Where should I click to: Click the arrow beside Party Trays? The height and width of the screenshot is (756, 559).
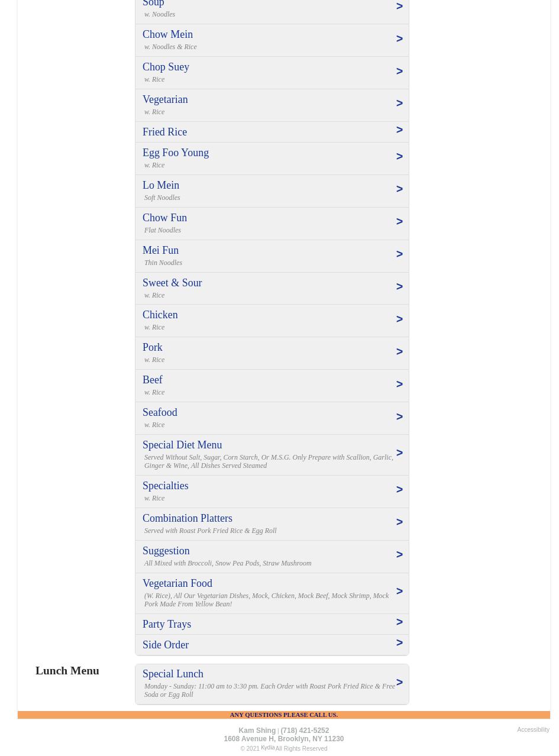(399, 622)
